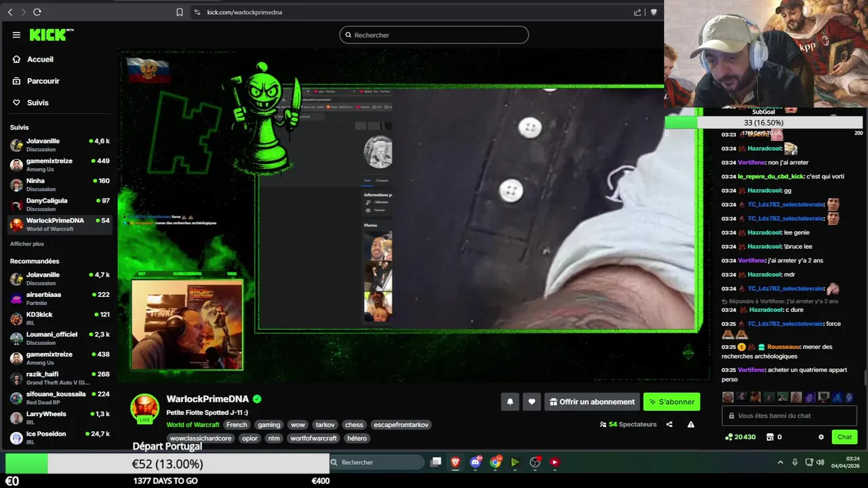The width and height of the screenshot is (868, 488).
Task: Open LarryWheels recommended channel
Action: [x=60, y=418]
